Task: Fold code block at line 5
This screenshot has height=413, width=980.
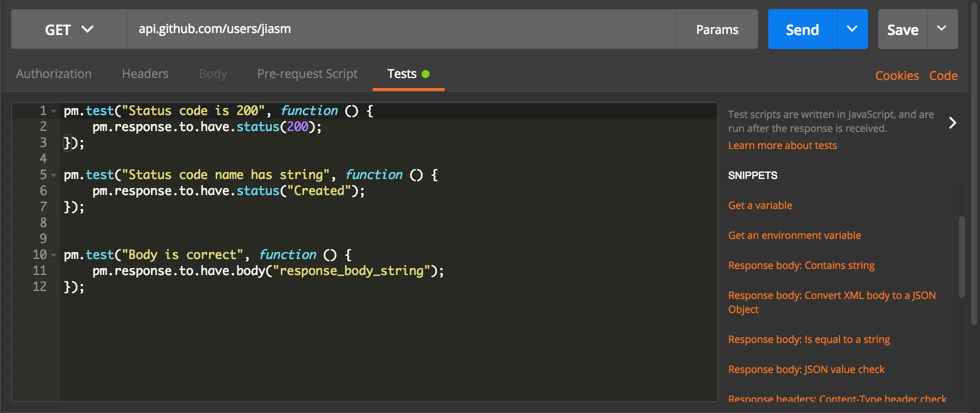Action: (x=53, y=175)
